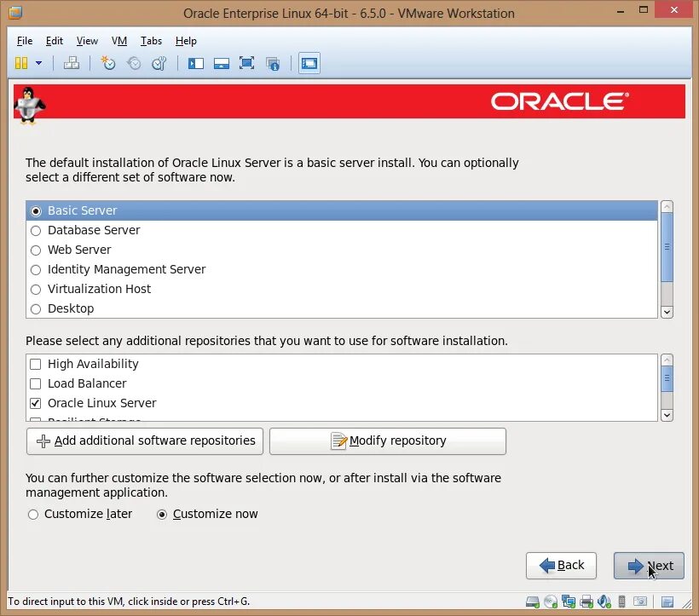699x616 pixels.
Task: Select the Basic Server radio option
Action: pos(36,211)
